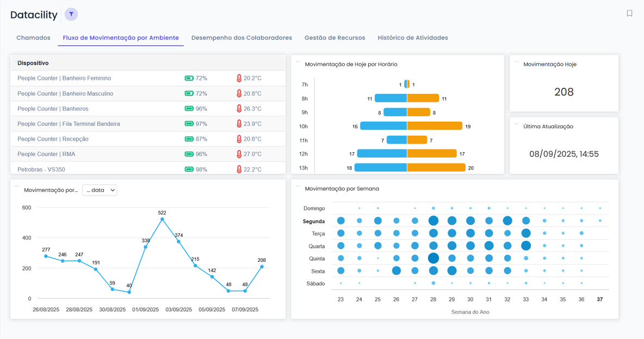Click the filter funnel icon beside Datacility
Viewport: 644px width, 339px height.
(x=71, y=14)
